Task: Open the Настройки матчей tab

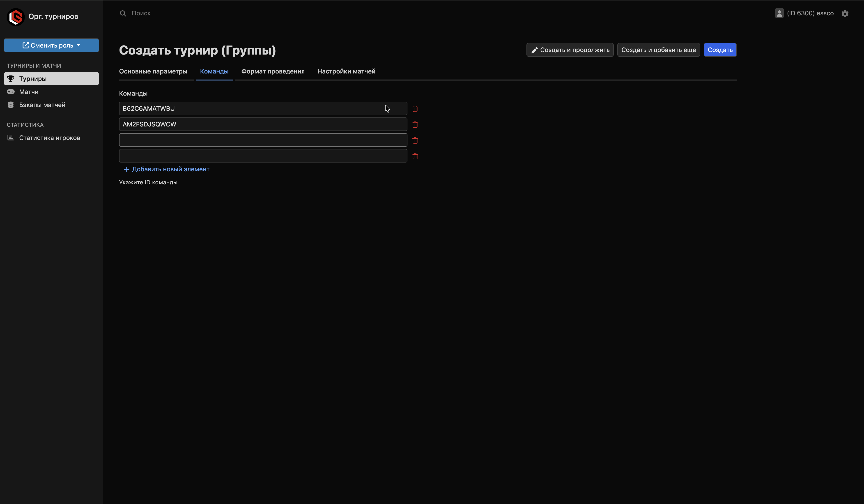Action: point(346,71)
